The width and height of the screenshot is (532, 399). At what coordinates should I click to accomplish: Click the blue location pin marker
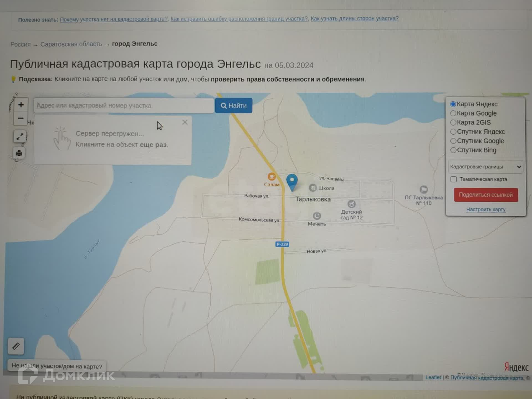point(292,181)
